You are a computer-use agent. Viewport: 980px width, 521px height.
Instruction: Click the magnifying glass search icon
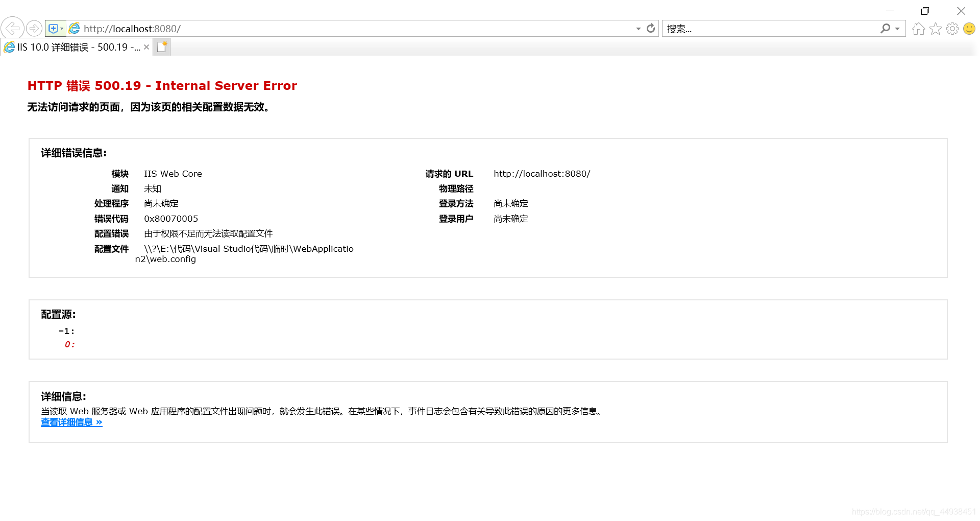(886, 29)
